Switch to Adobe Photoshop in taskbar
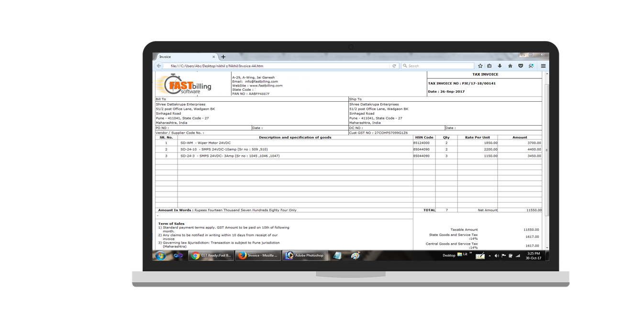The height and width of the screenshot is (311, 644). [304, 256]
